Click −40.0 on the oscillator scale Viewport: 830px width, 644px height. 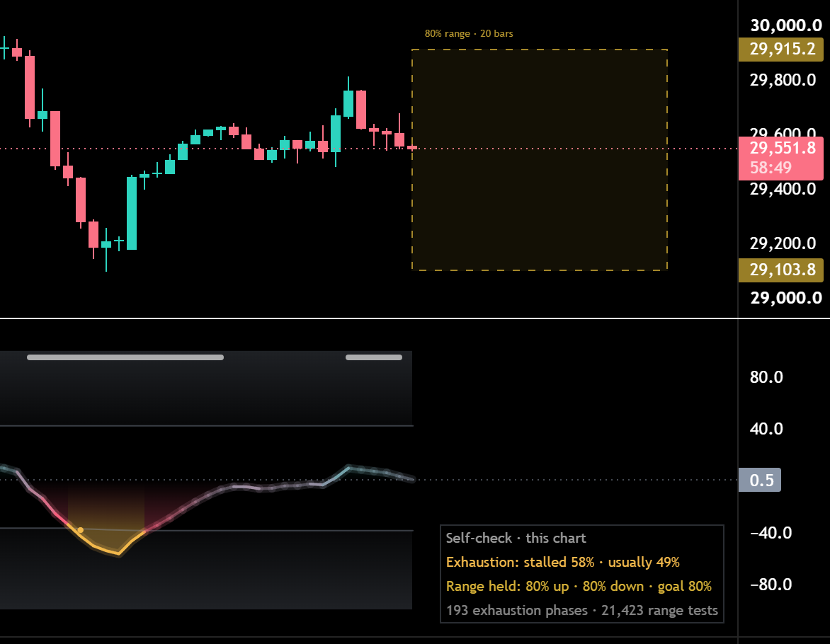pos(771,533)
